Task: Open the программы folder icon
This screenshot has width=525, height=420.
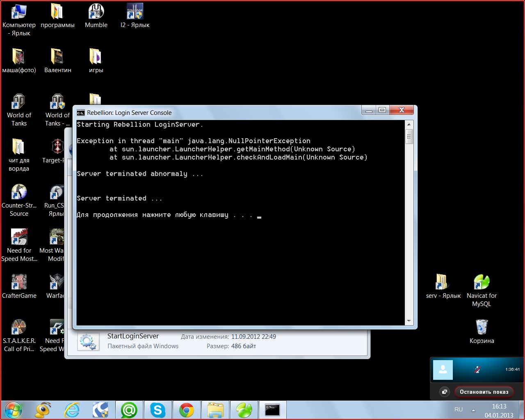Action: tap(57, 16)
